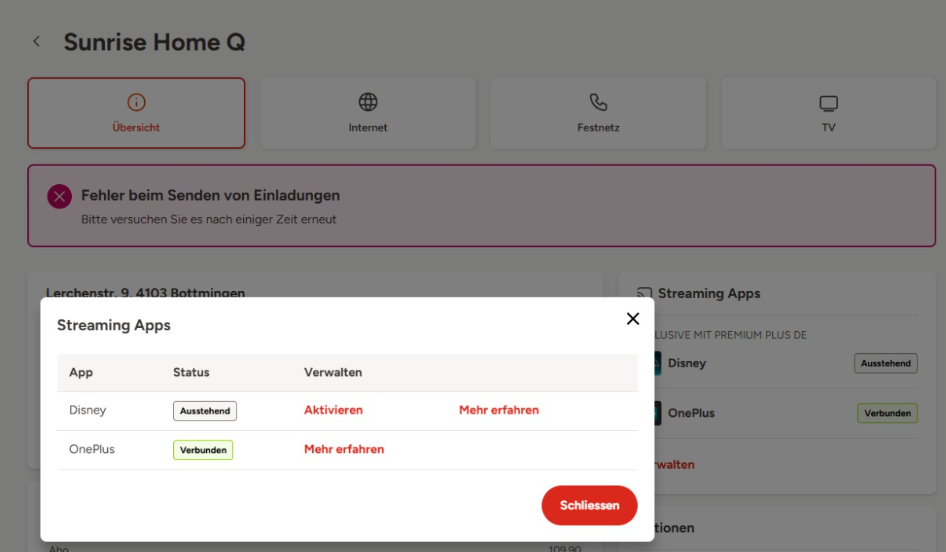Click the Ausstehend badge in side panel
The image size is (946, 552).
pos(886,363)
